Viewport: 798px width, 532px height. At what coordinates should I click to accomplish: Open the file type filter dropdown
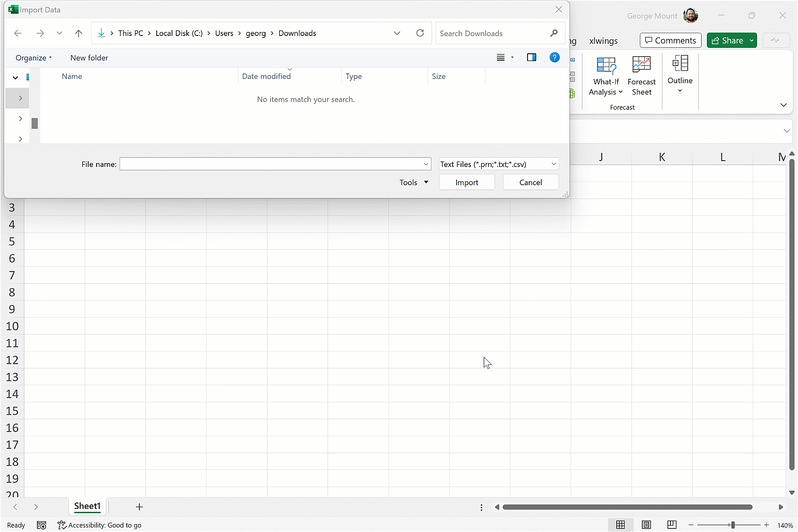click(499, 164)
